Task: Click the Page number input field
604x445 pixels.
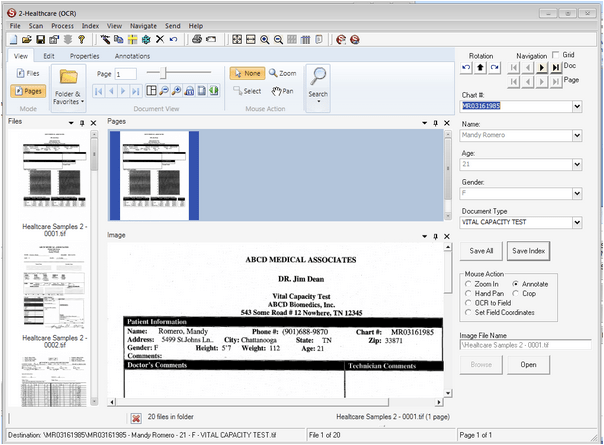Action: (x=126, y=74)
